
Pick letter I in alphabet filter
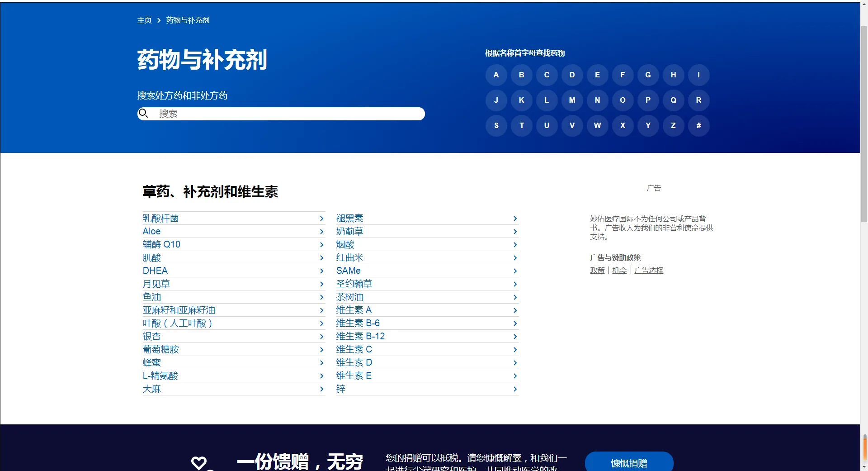[698, 75]
